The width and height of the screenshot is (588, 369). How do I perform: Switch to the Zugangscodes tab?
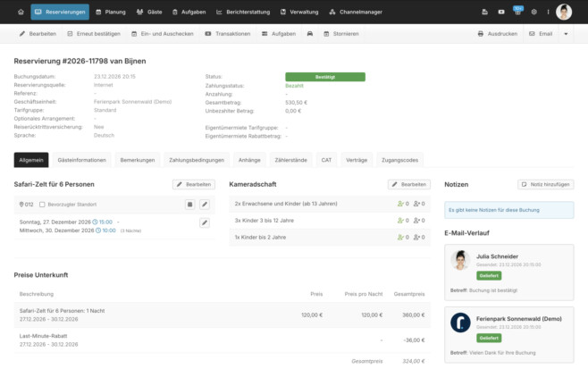tap(399, 160)
